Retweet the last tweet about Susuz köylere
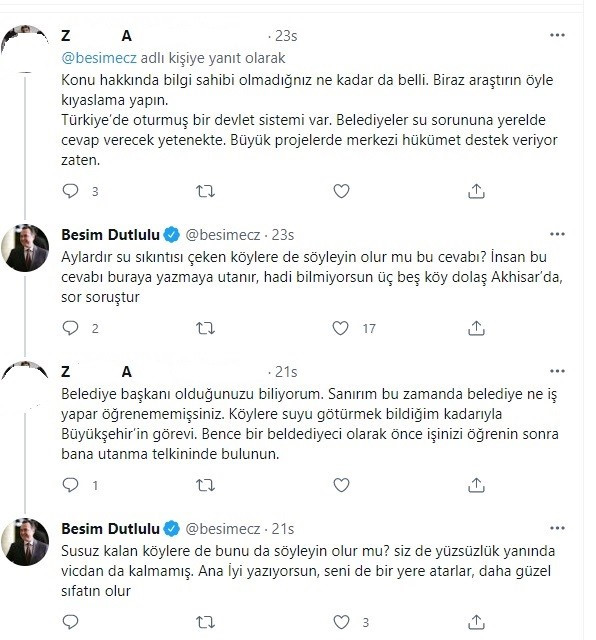The height and width of the screenshot is (640, 596). 205,622
